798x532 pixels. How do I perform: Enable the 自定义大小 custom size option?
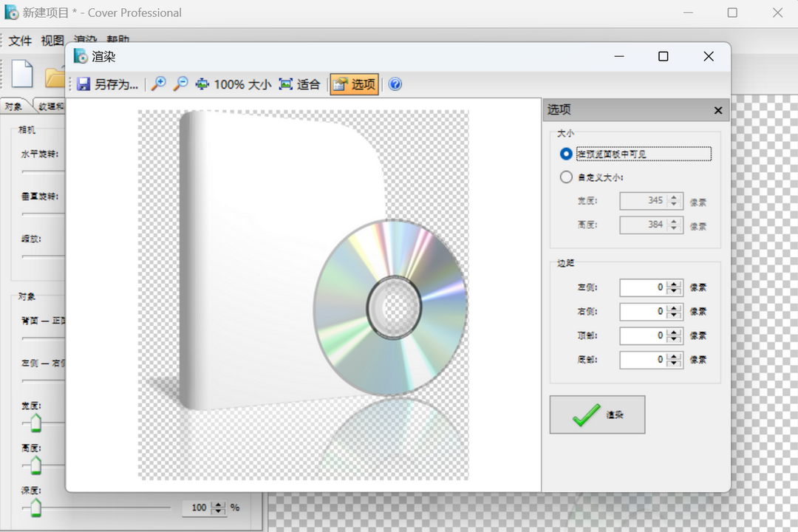565,177
